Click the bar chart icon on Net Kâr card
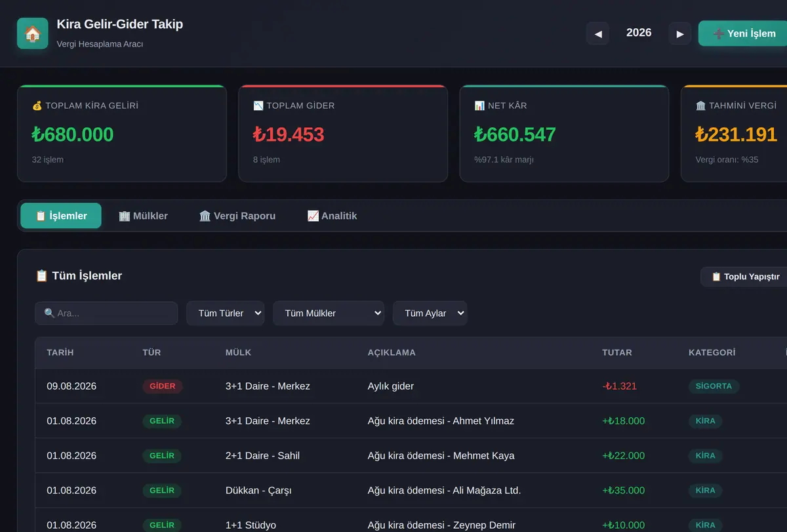This screenshot has height=532, width=787. click(x=479, y=106)
